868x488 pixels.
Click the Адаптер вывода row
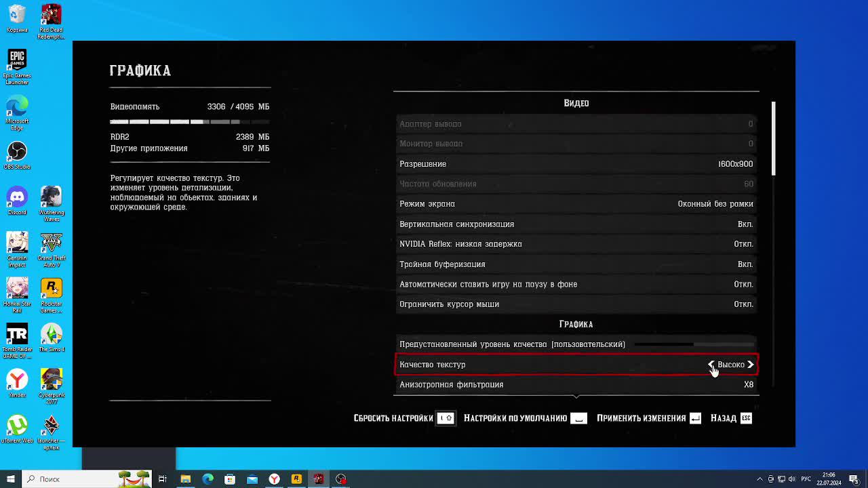tap(576, 124)
